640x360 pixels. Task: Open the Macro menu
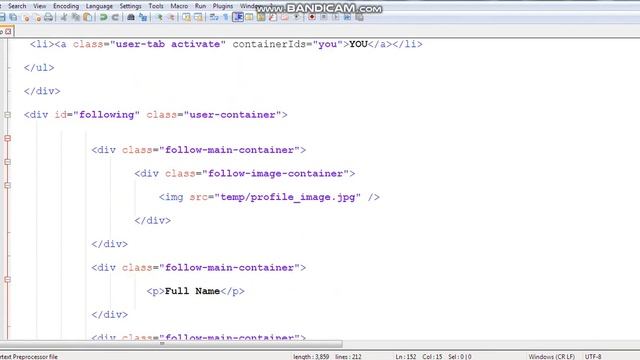[x=179, y=6]
